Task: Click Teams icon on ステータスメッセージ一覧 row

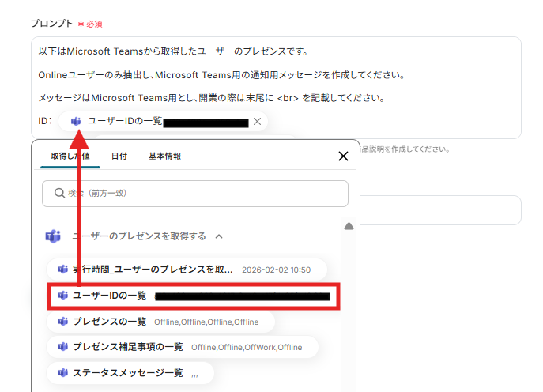Action: [62, 372]
